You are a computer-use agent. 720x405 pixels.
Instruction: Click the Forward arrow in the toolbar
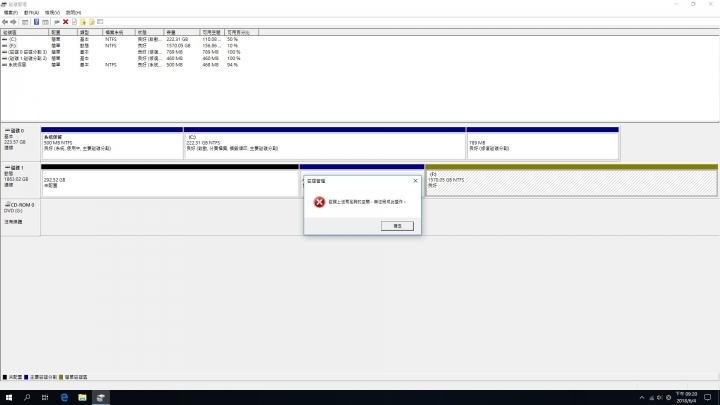[13, 22]
